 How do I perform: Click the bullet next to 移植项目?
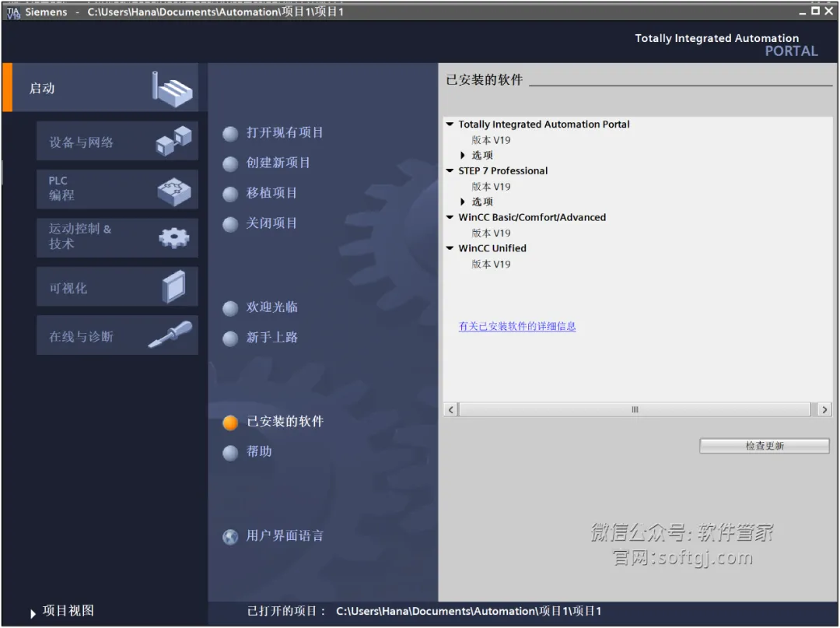pos(230,194)
